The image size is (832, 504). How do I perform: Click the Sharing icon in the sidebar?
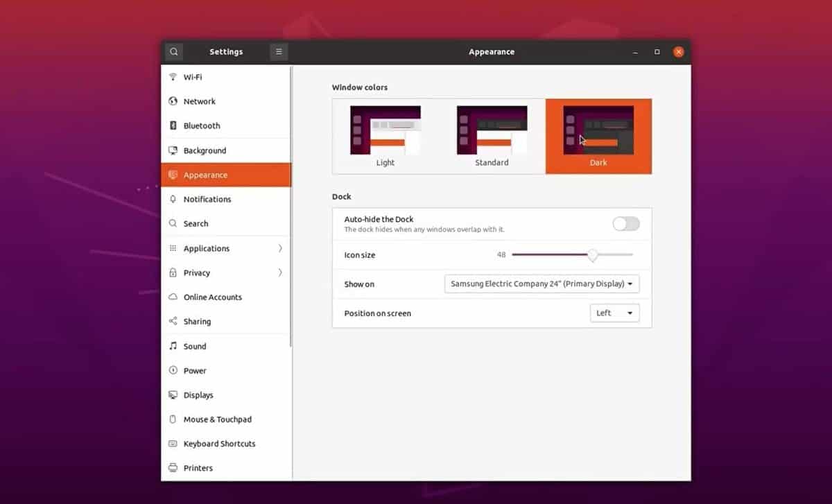coord(173,322)
